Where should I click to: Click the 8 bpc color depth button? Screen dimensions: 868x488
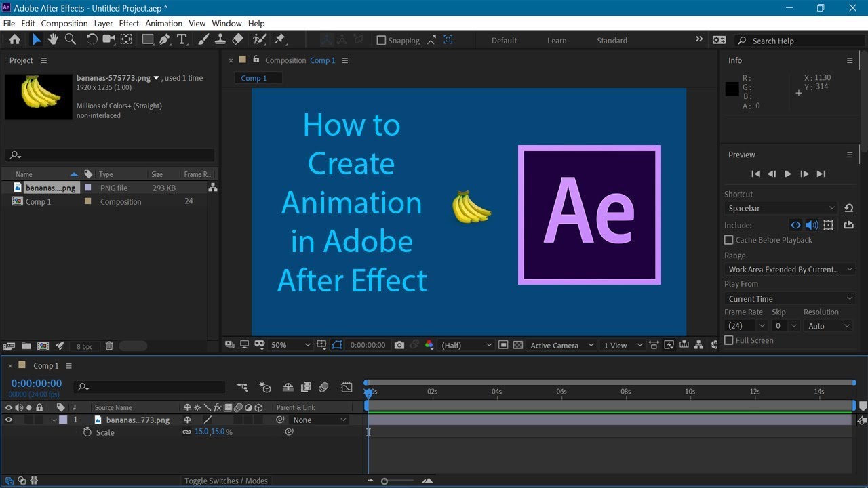(x=85, y=346)
